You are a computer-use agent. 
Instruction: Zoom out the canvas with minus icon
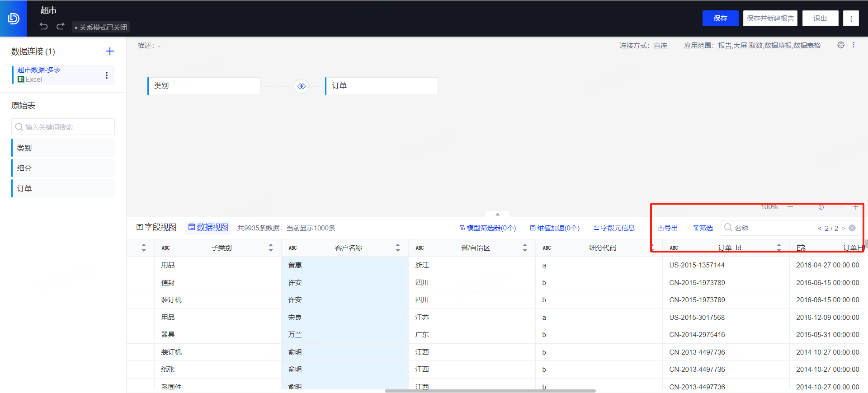point(790,207)
